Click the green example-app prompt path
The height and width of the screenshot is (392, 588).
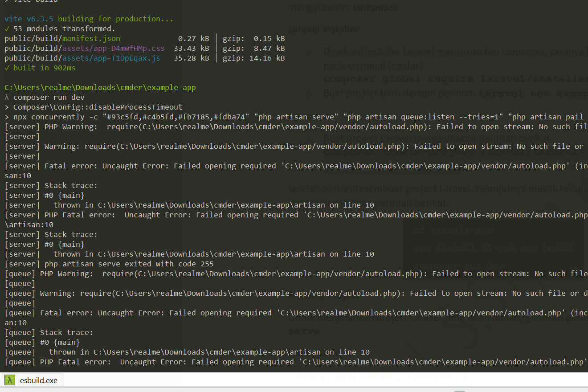click(x=100, y=87)
